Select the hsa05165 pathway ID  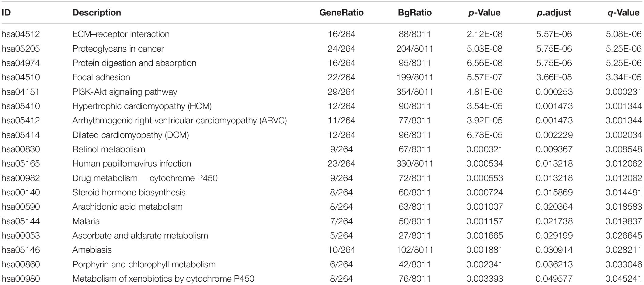(x=21, y=163)
